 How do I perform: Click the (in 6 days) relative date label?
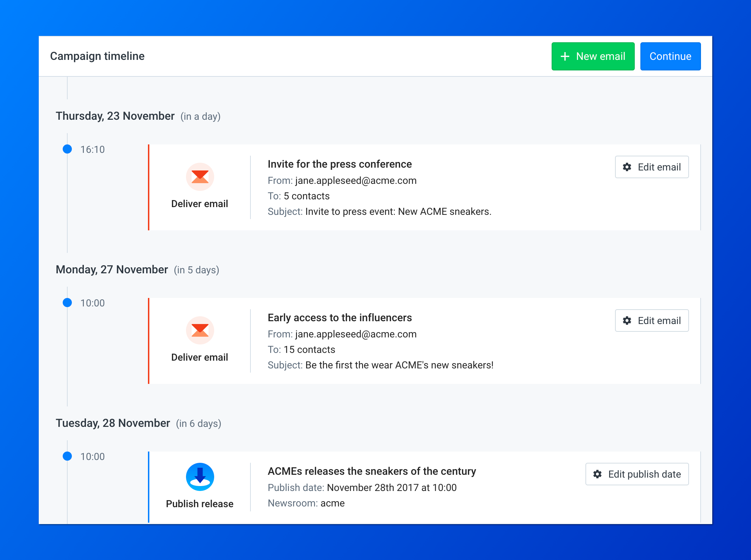(x=199, y=424)
